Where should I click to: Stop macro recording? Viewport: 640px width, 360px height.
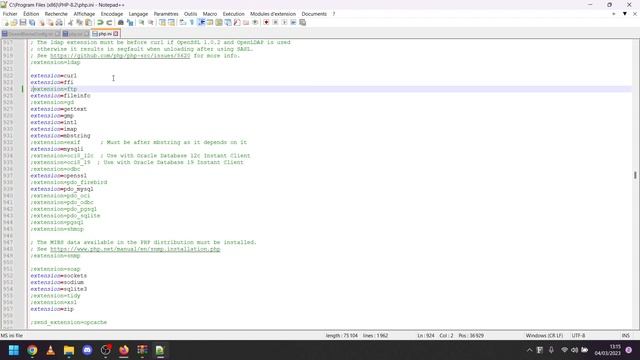275,22
